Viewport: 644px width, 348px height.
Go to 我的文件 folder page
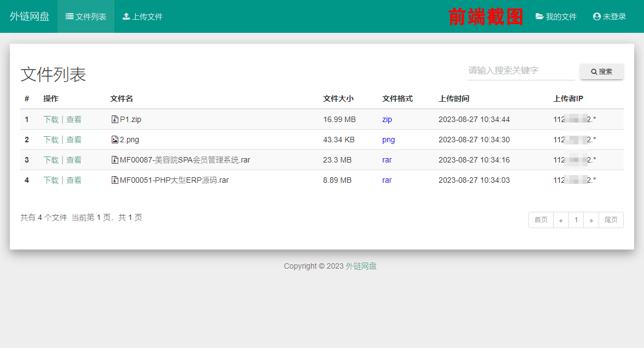[x=556, y=16]
